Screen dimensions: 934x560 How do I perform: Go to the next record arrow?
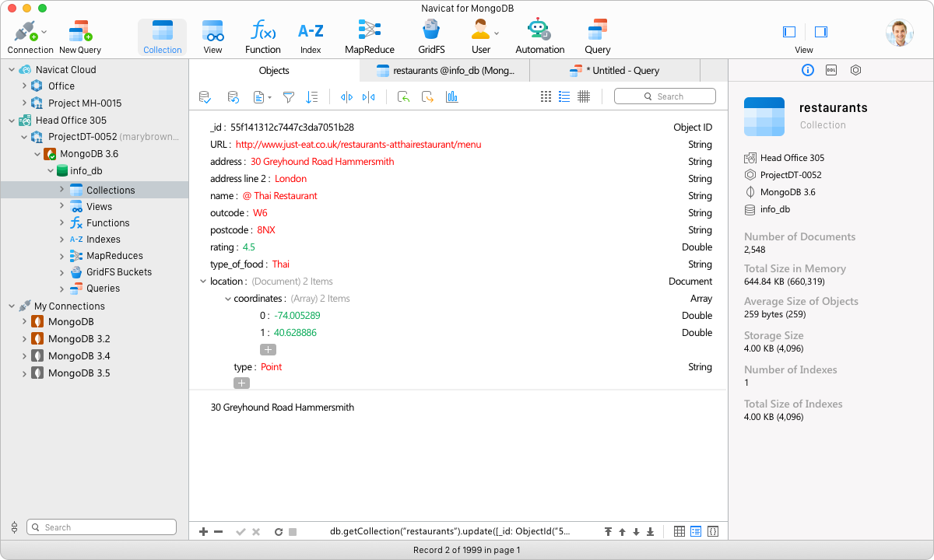636,532
